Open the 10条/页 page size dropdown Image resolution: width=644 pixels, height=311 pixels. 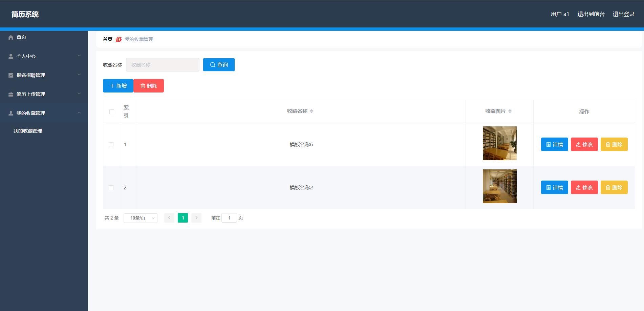[x=141, y=218]
